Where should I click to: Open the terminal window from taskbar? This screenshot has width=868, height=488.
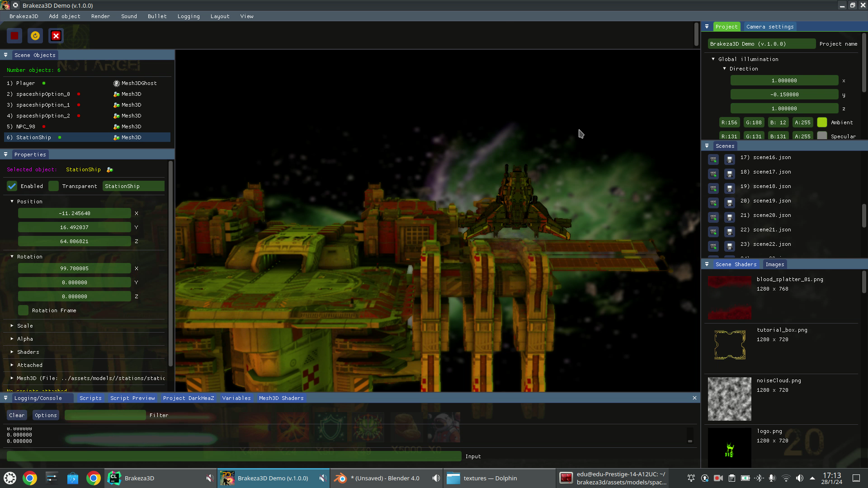pos(613,478)
